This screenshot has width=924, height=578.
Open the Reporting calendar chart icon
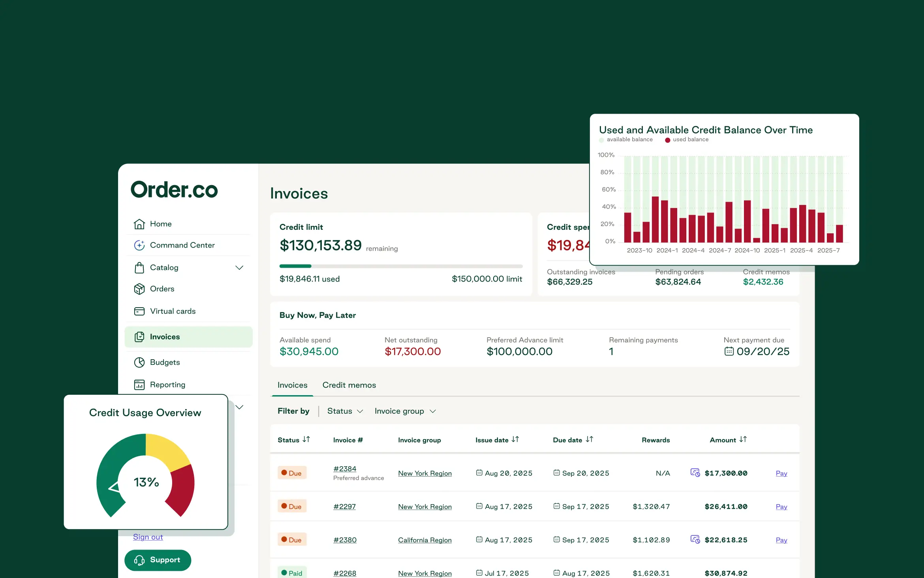click(x=139, y=385)
